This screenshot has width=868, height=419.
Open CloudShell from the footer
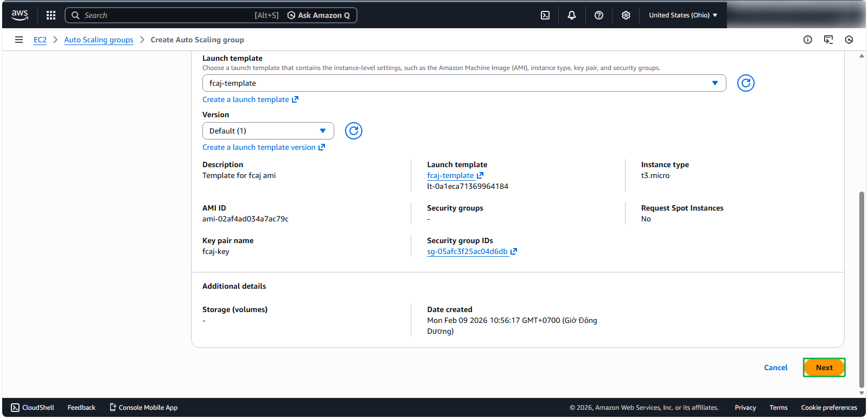tap(33, 408)
